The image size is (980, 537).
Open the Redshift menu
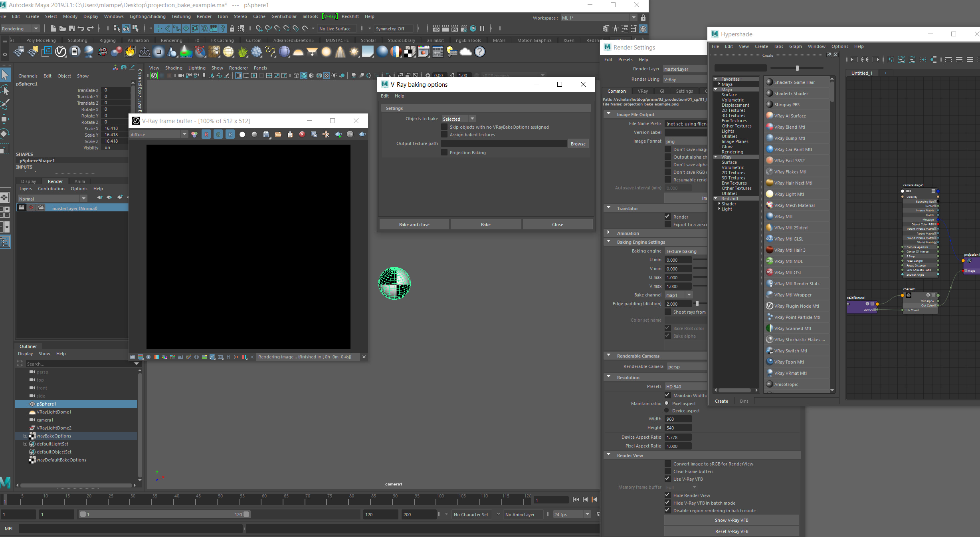point(350,16)
